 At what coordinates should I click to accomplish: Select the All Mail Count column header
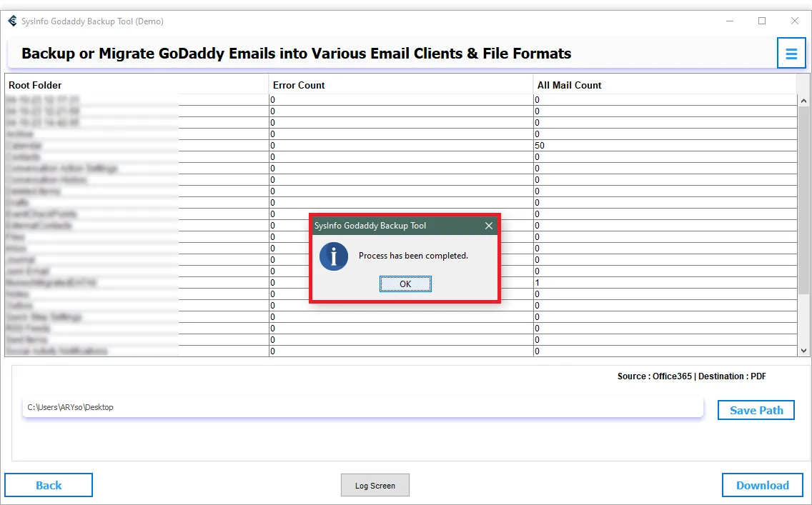665,85
